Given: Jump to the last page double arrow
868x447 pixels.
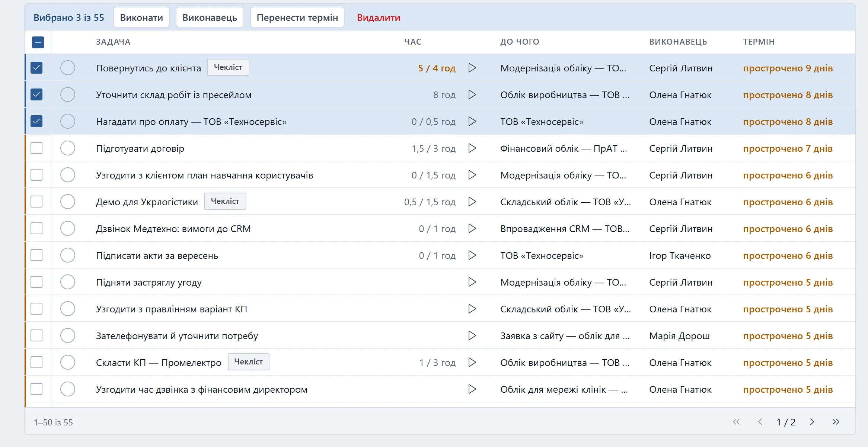Looking at the screenshot, I should (836, 422).
